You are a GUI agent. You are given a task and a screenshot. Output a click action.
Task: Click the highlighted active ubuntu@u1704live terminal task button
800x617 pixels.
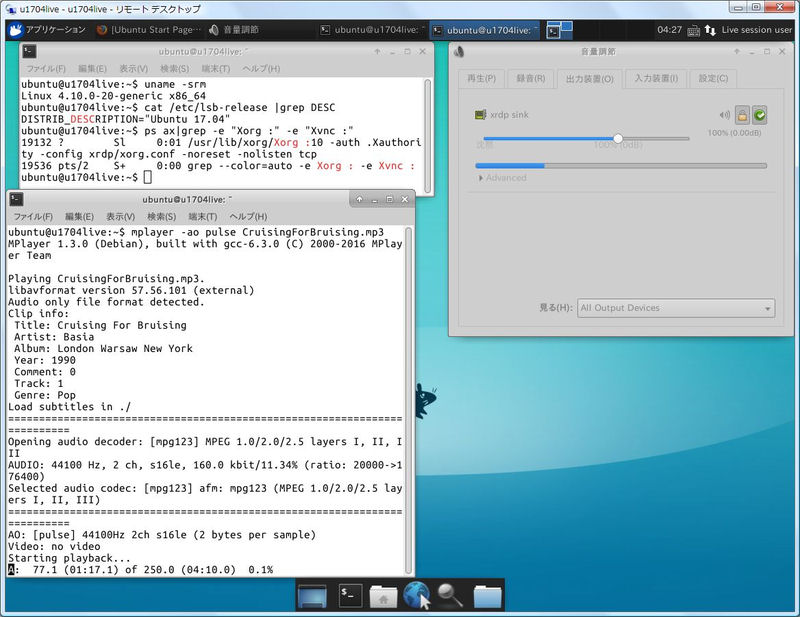pyautogui.click(x=484, y=30)
